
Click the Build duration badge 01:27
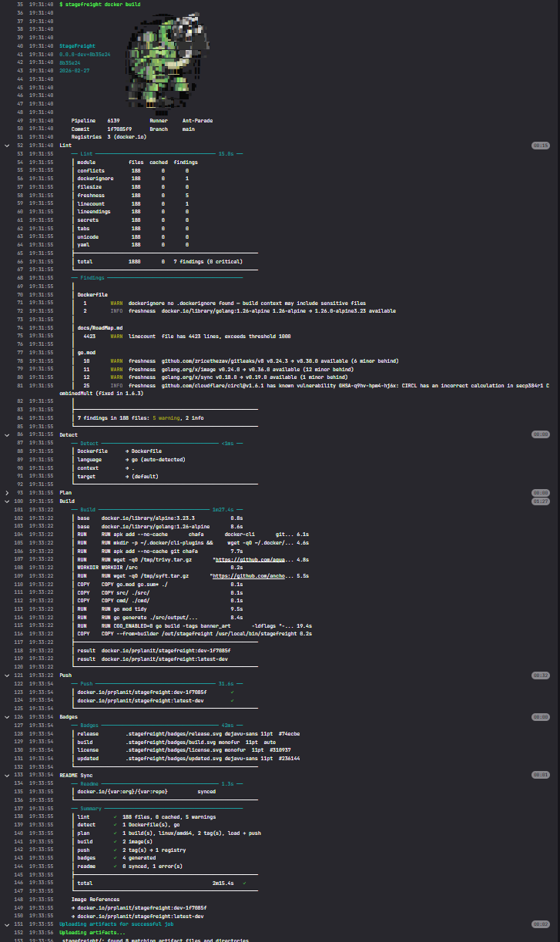tap(540, 501)
